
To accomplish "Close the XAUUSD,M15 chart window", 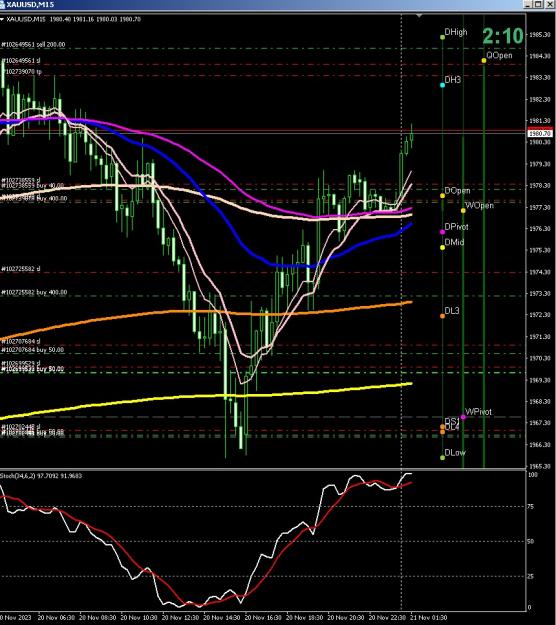I will pyautogui.click(x=548, y=4).
